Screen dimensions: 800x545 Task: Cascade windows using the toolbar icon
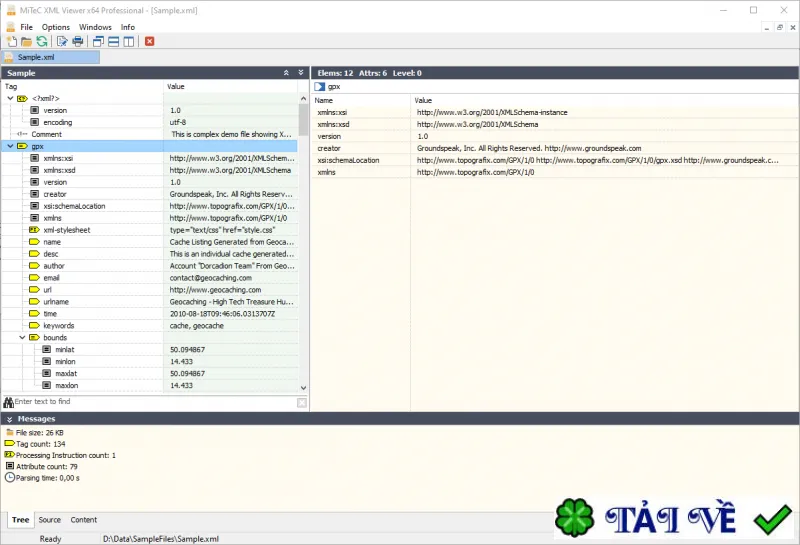tap(98, 41)
